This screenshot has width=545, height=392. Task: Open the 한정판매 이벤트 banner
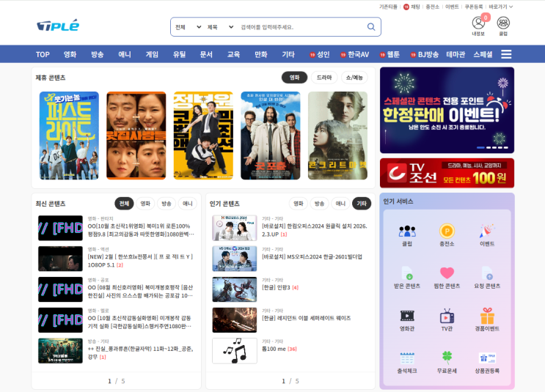(x=447, y=110)
